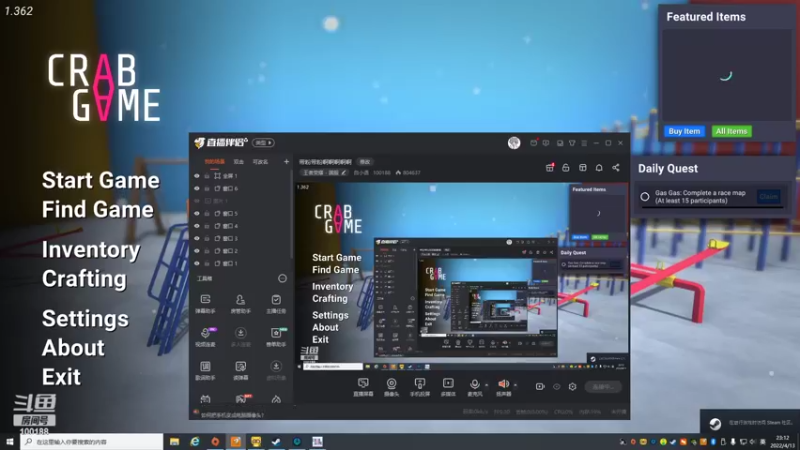Open Inventory in Crab Game menu
Image resolution: width=800 pixels, height=450 pixels.
[x=91, y=249]
